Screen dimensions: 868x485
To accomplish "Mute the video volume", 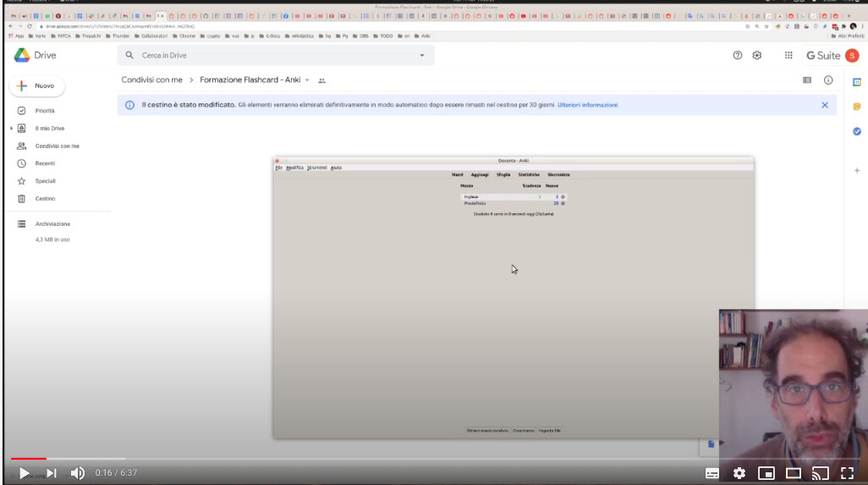I will 77,473.
